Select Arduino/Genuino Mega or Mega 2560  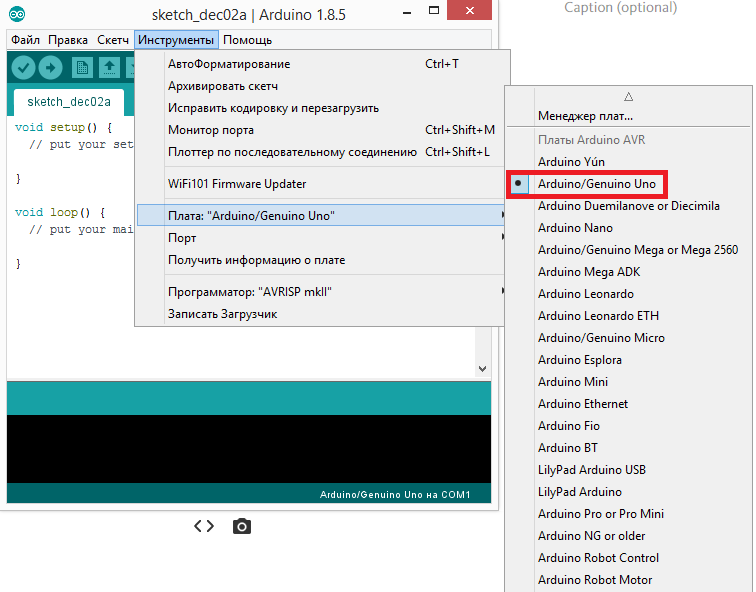pyautogui.click(x=629, y=250)
